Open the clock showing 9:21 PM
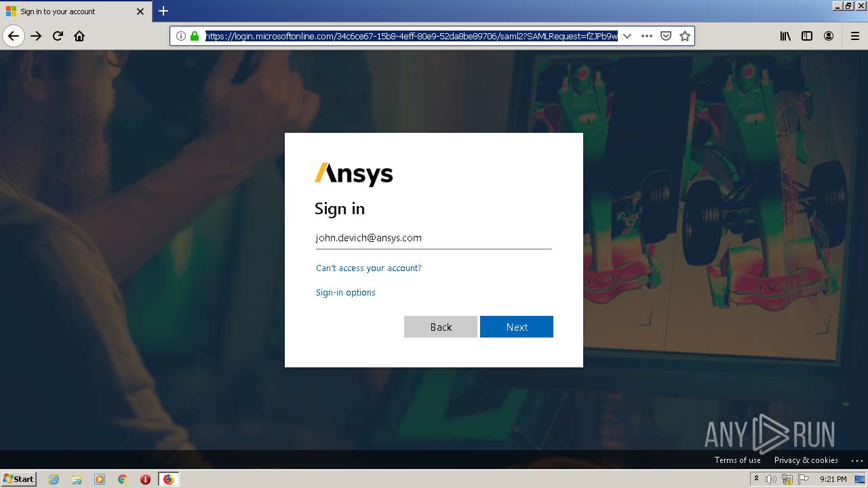Image resolution: width=868 pixels, height=488 pixels. tap(833, 479)
